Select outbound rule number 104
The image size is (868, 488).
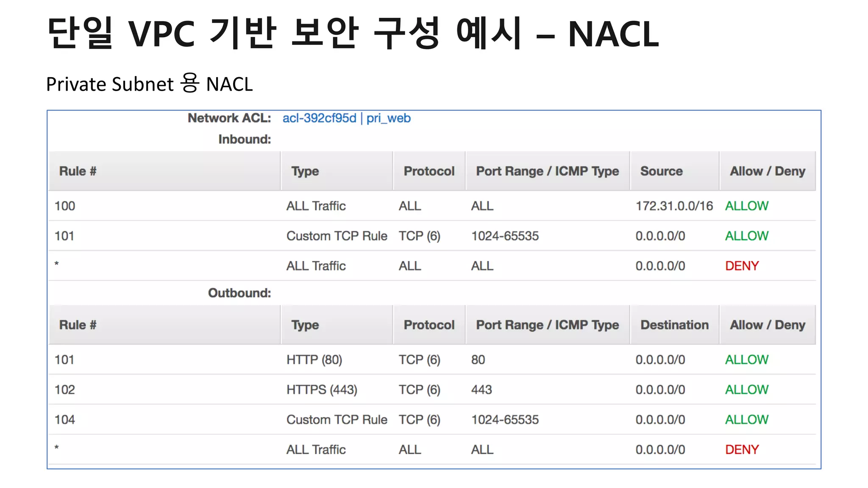tap(65, 420)
